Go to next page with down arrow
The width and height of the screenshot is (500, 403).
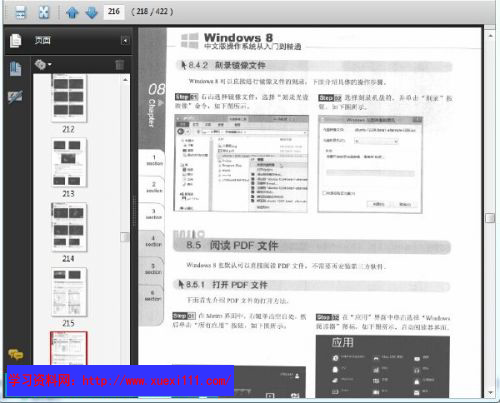pos(91,13)
